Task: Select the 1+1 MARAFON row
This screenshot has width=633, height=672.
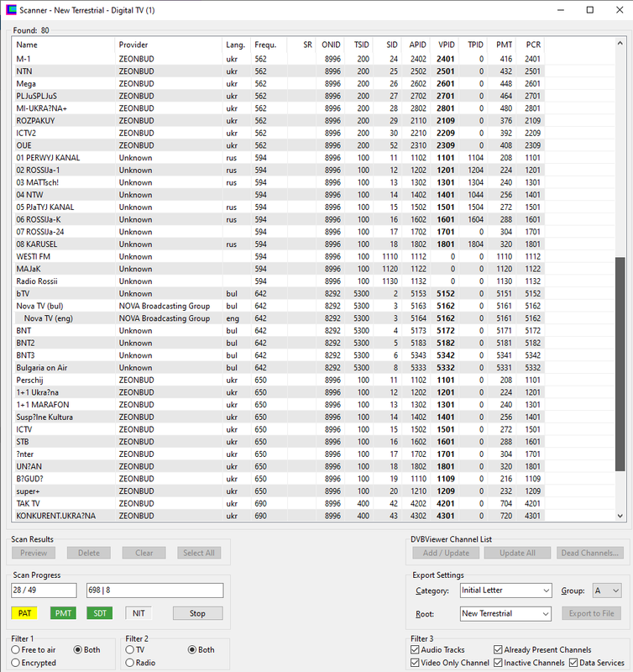Action: click(x=279, y=405)
